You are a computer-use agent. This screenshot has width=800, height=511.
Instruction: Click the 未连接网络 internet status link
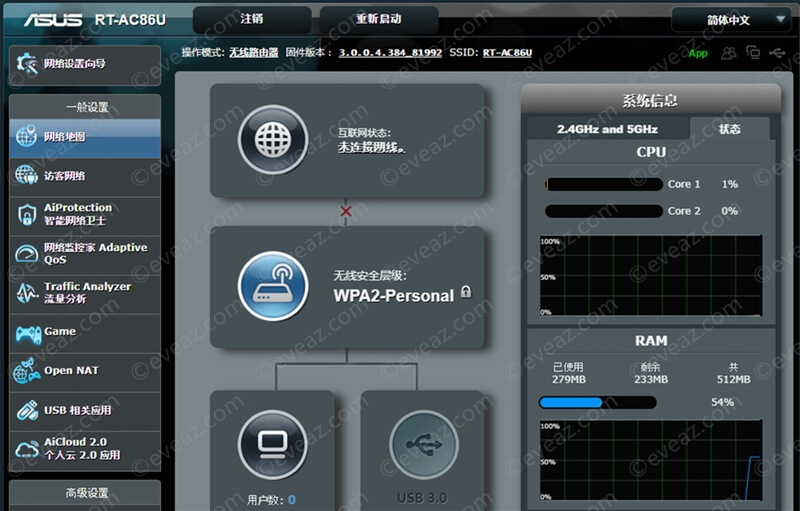(x=371, y=148)
